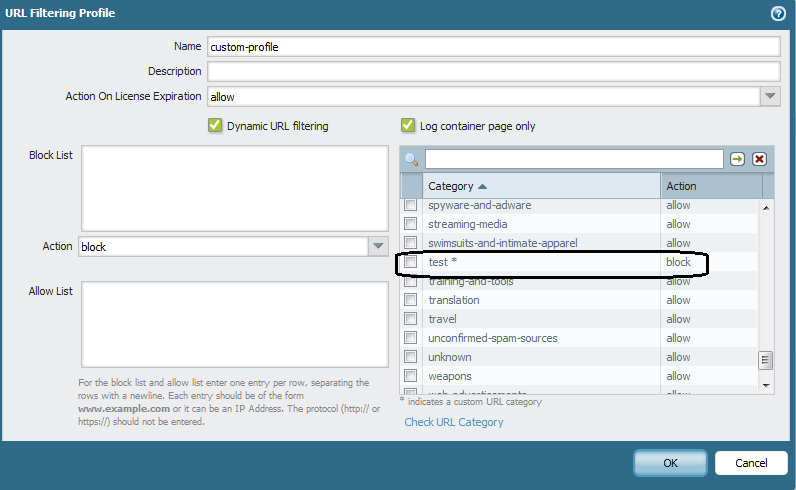Screen dimensions: 796x490
Task: Click the category list scrollbar thumb
Action: coord(767,360)
